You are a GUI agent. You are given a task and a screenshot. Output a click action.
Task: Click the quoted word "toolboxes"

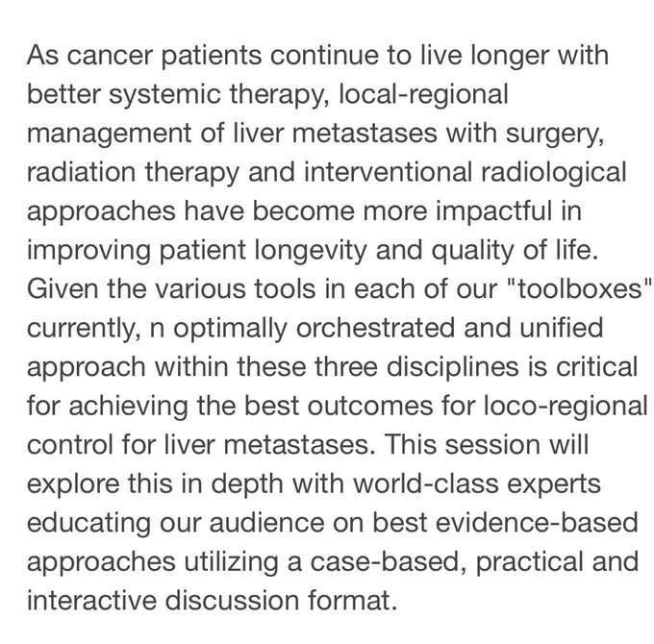pyautogui.click(x=580, y=288)
